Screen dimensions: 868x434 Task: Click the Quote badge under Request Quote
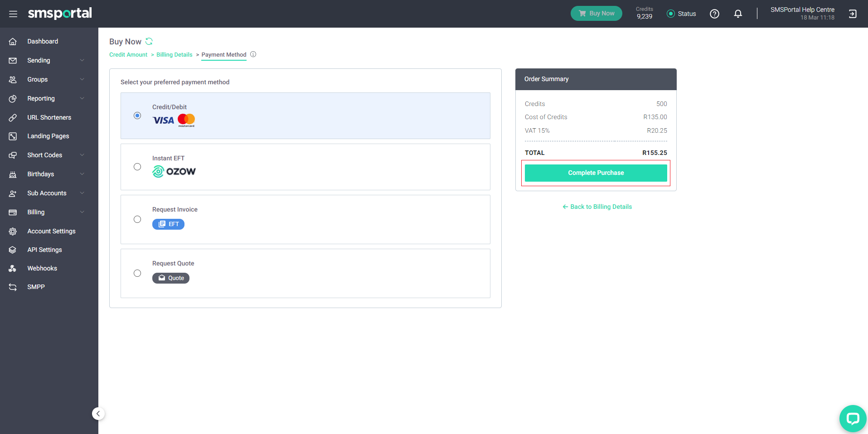point(171,278)
